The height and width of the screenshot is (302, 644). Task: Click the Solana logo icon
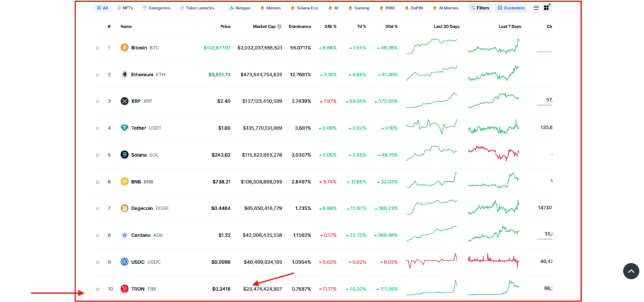[125, 155]
